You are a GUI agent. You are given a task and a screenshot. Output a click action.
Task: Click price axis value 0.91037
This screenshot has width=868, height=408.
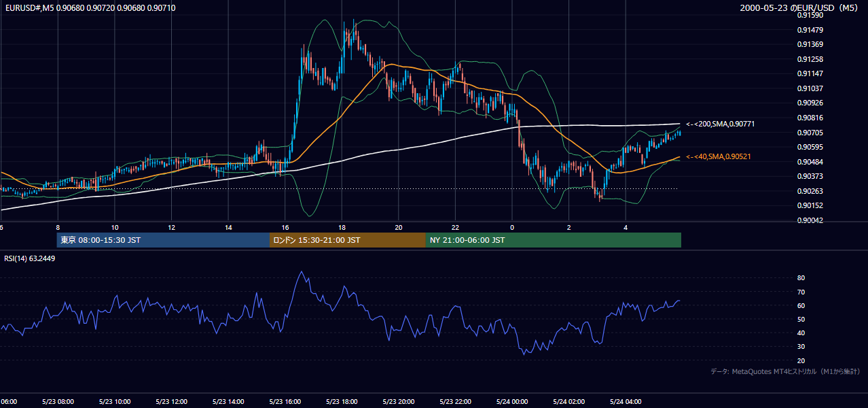coord(810,88)
